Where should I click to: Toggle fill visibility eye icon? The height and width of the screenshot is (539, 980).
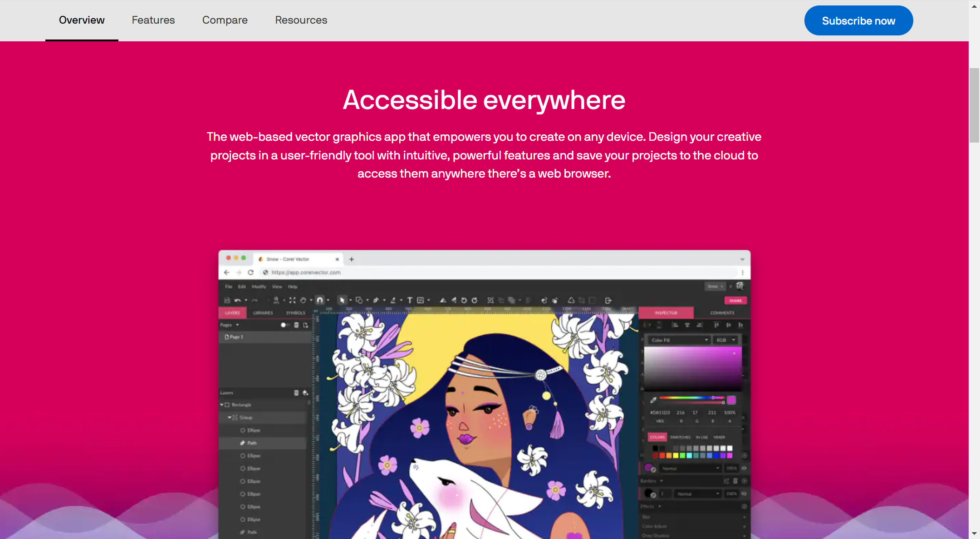(x=744, y=468)
